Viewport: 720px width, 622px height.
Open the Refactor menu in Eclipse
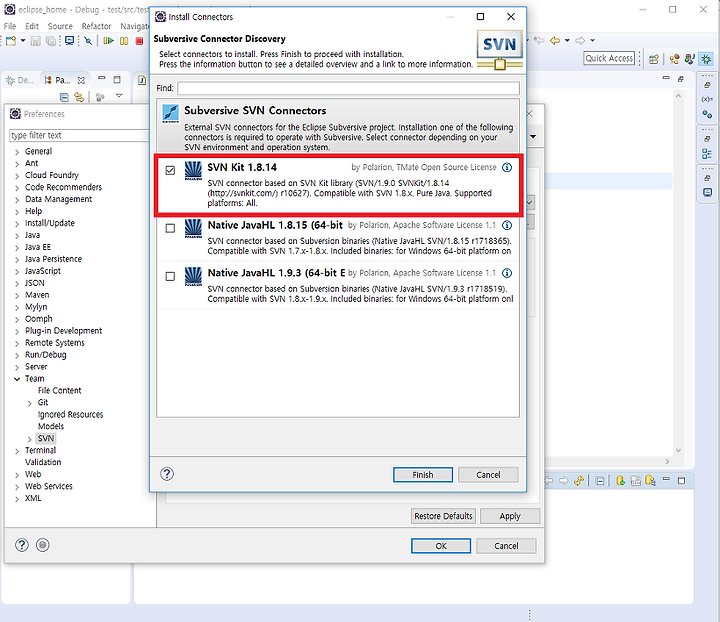pos(96,26)
